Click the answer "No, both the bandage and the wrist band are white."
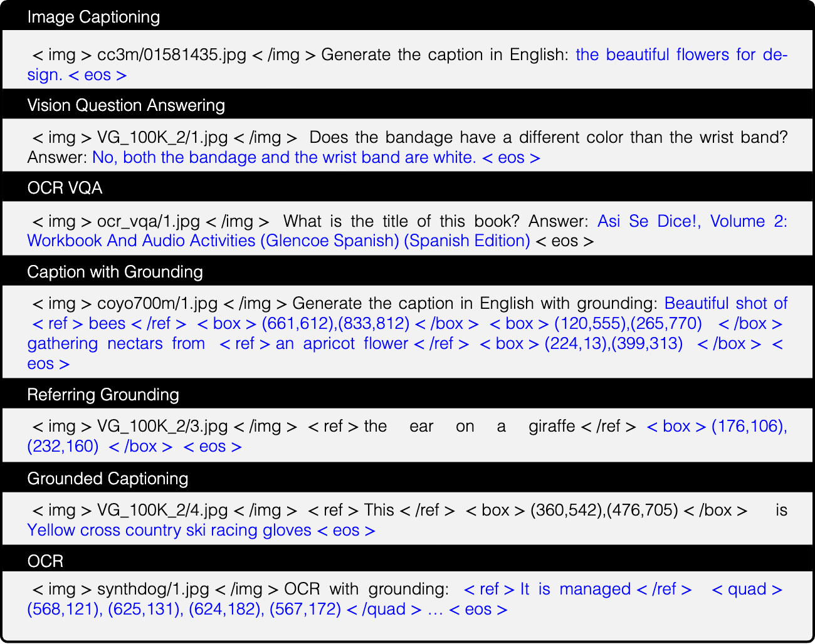The height and width of the screenshot is (644, 815). pyautogui.click(x=284, y=158)
